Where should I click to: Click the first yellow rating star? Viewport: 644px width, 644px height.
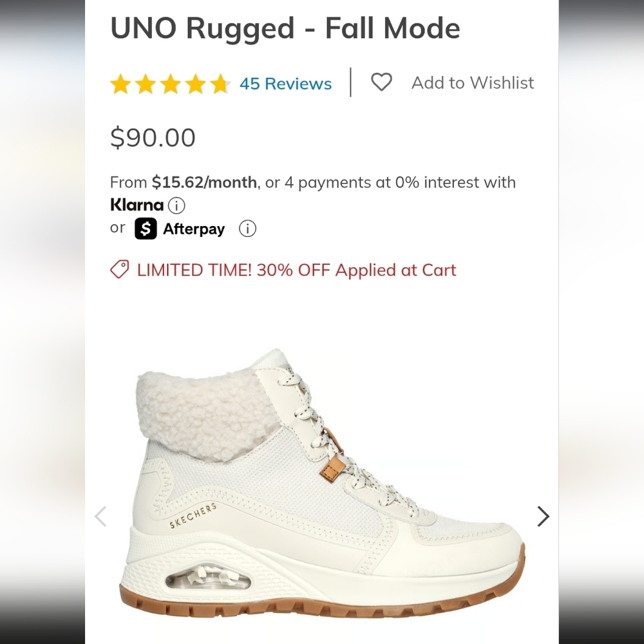click(x=120, y=84)
